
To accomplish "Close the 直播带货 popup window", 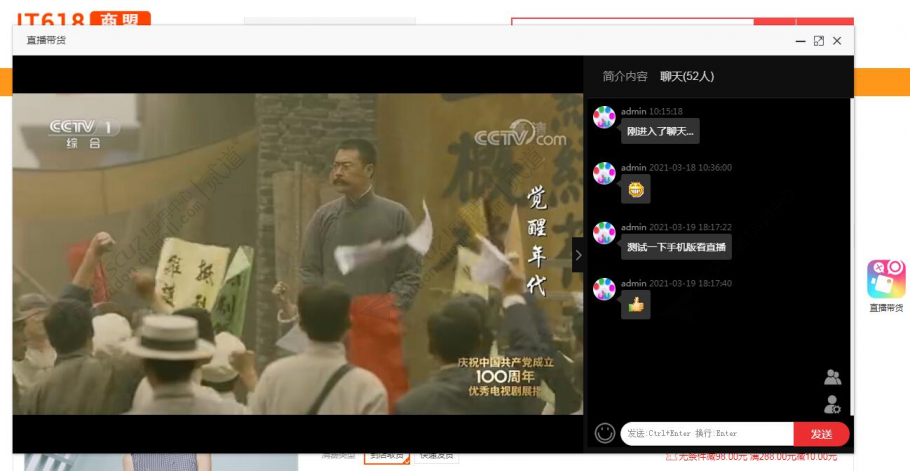I will [x=837, y=41].
